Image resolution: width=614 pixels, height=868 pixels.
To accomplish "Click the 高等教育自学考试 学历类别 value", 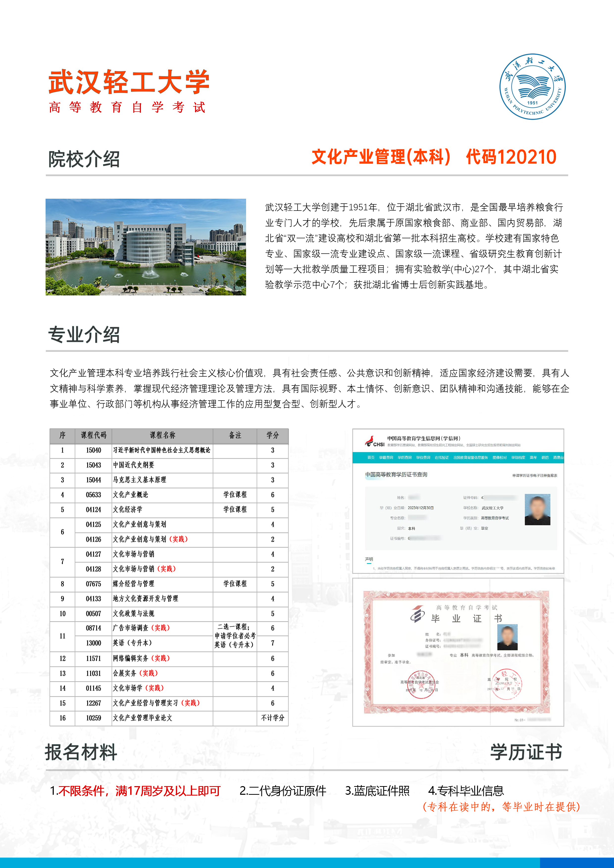I will coord(495,518).
